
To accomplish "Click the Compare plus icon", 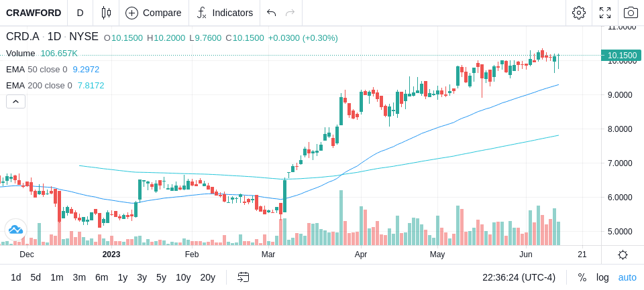I will (131, 13).
